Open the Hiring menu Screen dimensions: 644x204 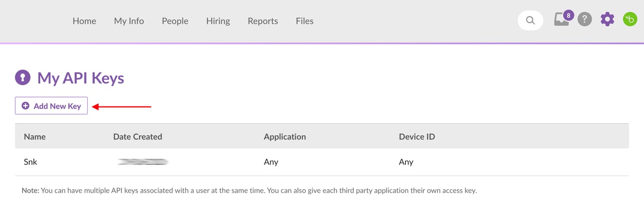tap(218, 21)
